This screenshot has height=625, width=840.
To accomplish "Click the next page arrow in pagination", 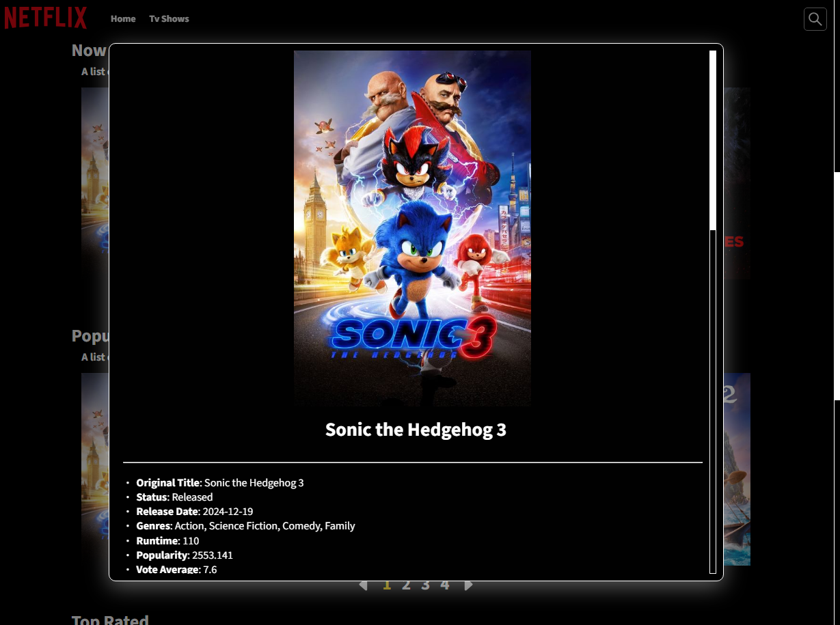I will [468, 585].
